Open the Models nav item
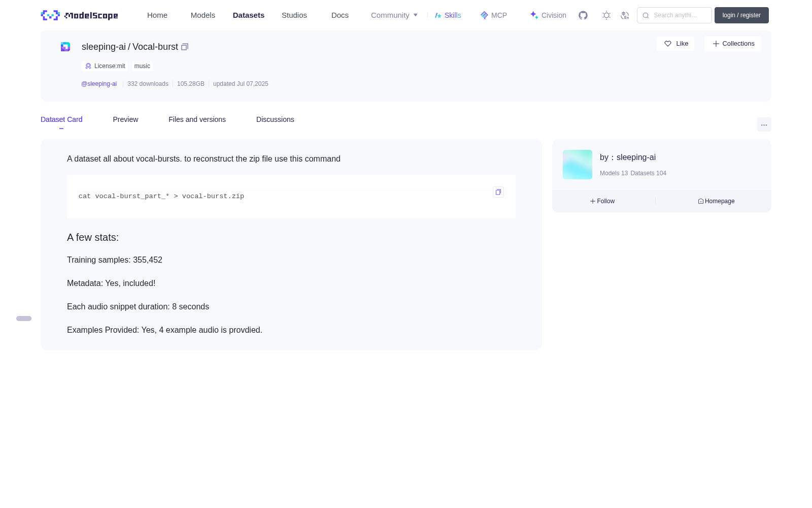 203,15
